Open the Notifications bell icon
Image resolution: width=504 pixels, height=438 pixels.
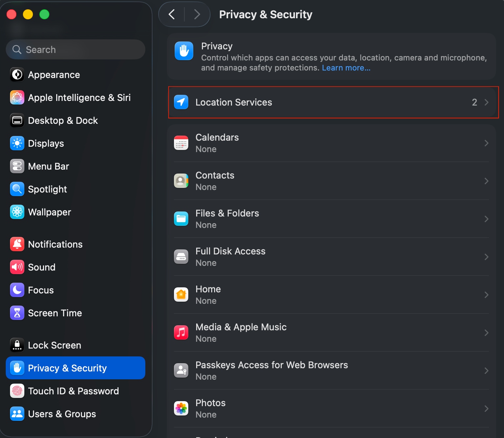point(17,244)
